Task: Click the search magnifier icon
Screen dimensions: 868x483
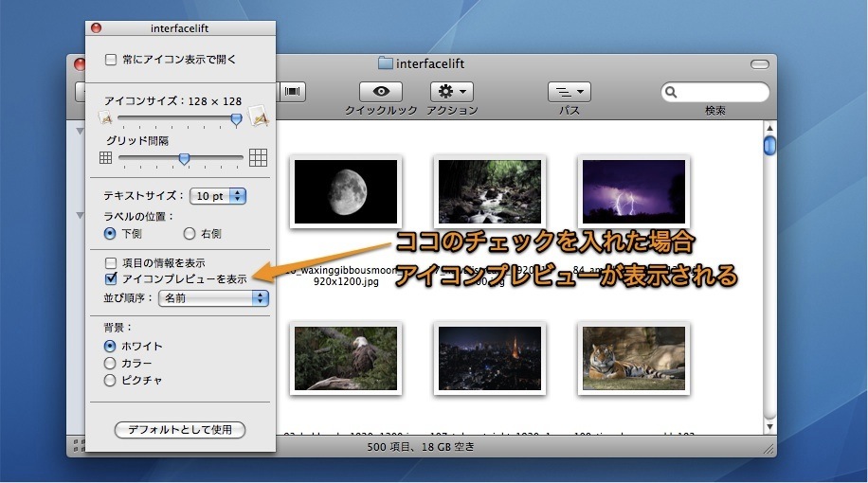Action: tap(671, 93)
